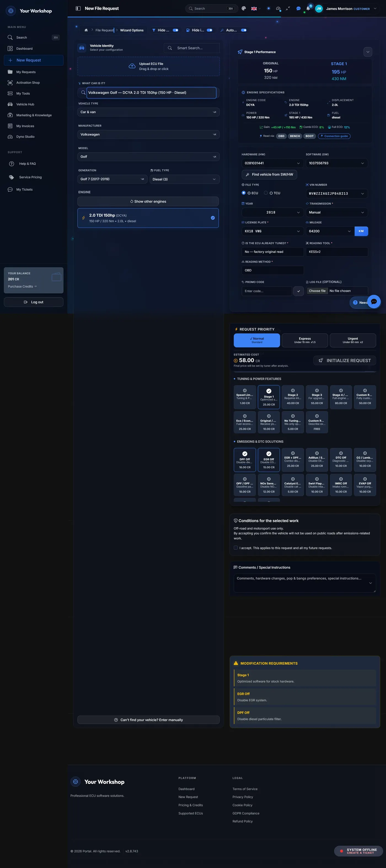Click the Your Workshop logo icon in the sidebar

click(x=11, y=11)
